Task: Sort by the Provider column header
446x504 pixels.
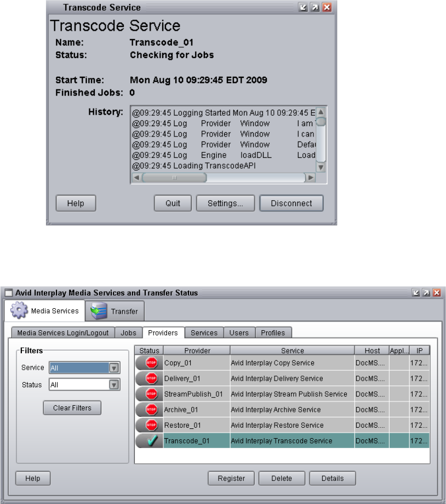Action: click(x=197, y=350)
